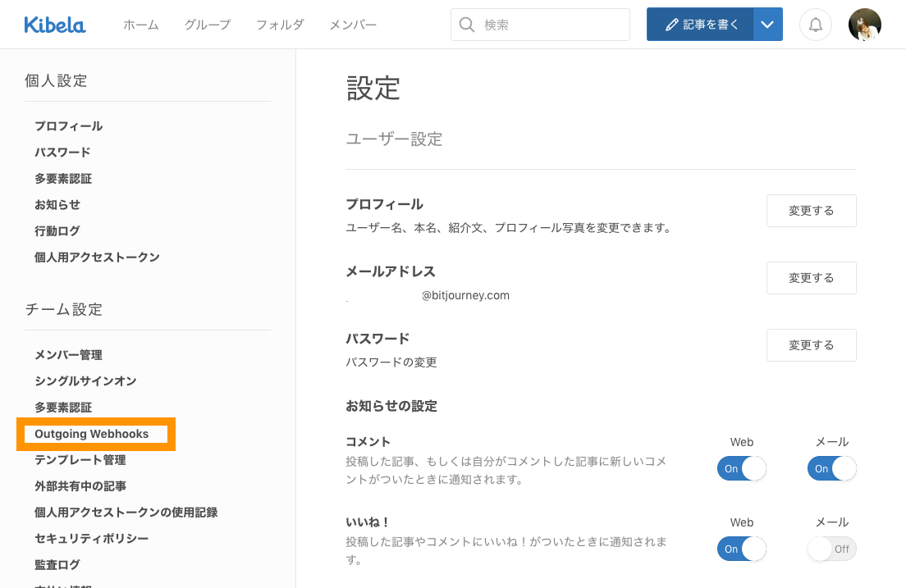Select 個人用アクセストークン under 個人設定
The height and width of the screenshot is (588, 906).
coord(97,257)
